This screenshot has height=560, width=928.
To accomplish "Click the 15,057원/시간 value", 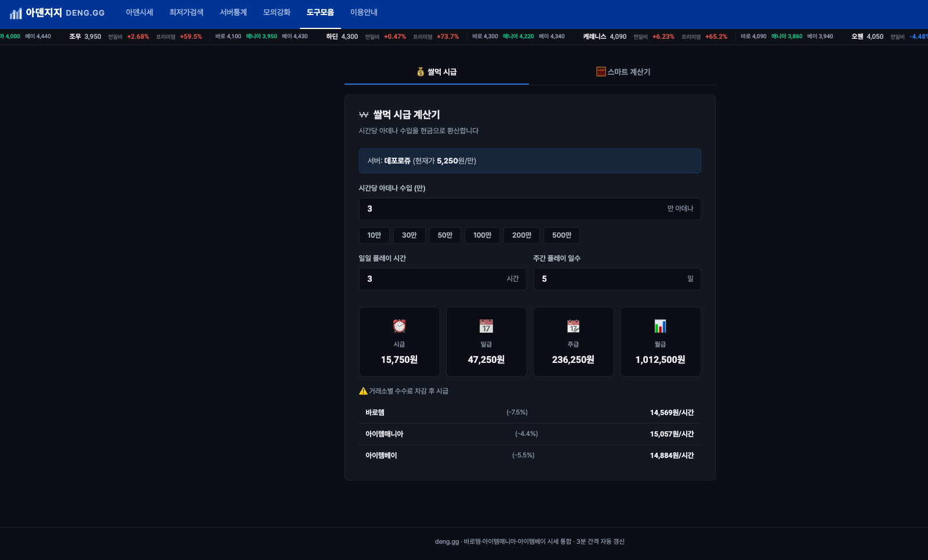I will click(672, 434).
